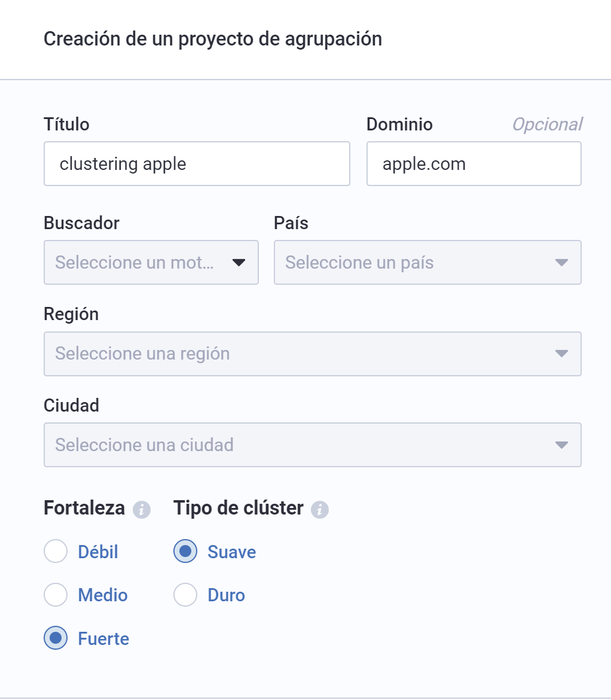Choose the Medio strength radio circle

(x=56, y=595)
